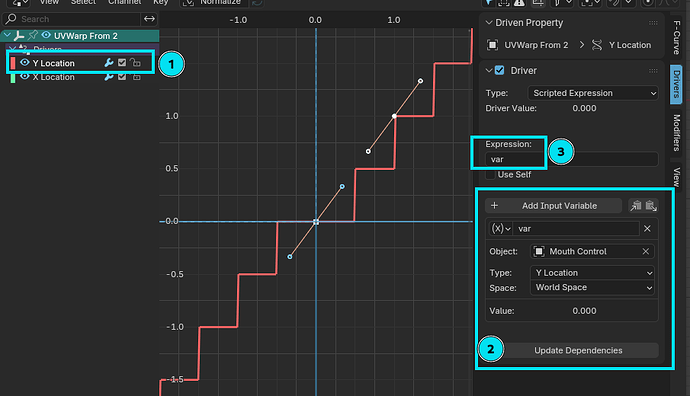Click the driver icon before Y Location breadcrumb

point(597,45)
